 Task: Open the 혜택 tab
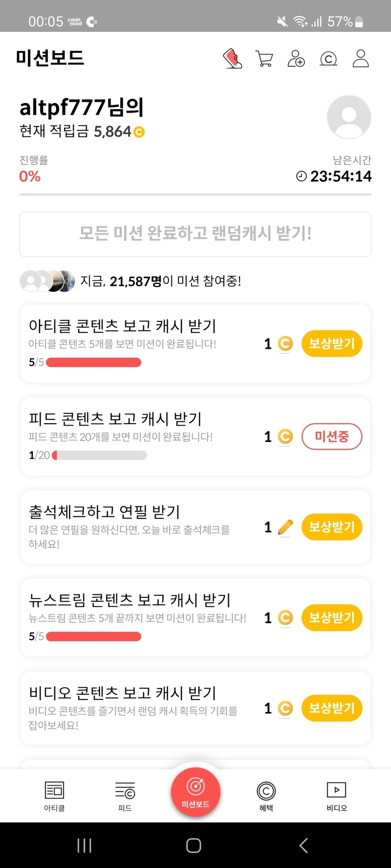pyautogui.click(x=266, y=796)
